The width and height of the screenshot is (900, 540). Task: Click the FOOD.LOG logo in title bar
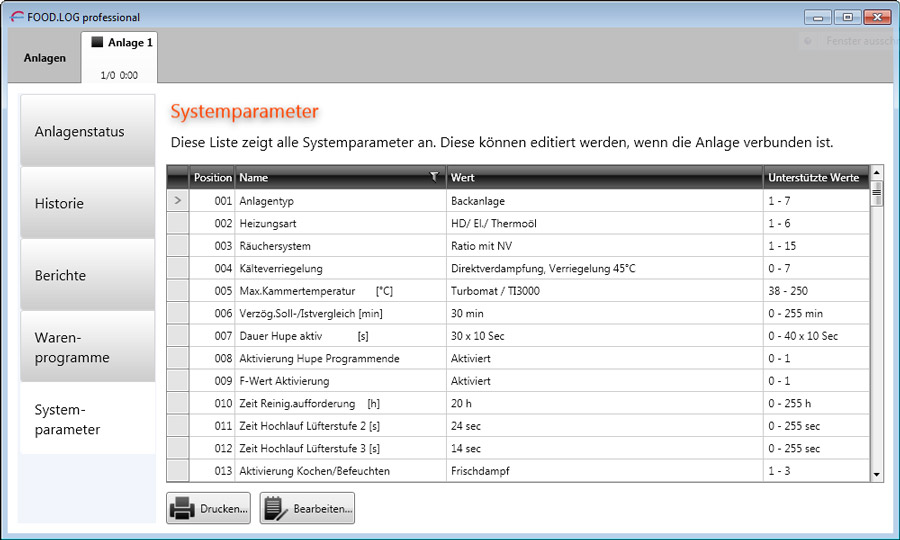(x=16, y=17)
